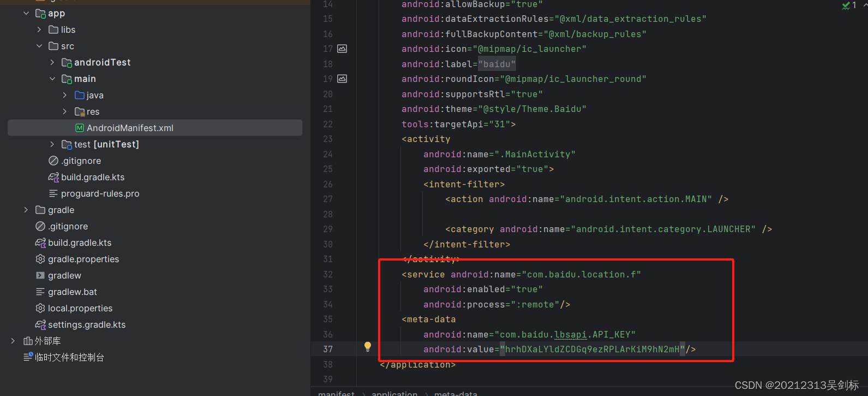Click the yellow lightbulb quick-fix icon
Viewport: 868px width, 396px height.
pyautogui.click(x=368, y=346)
